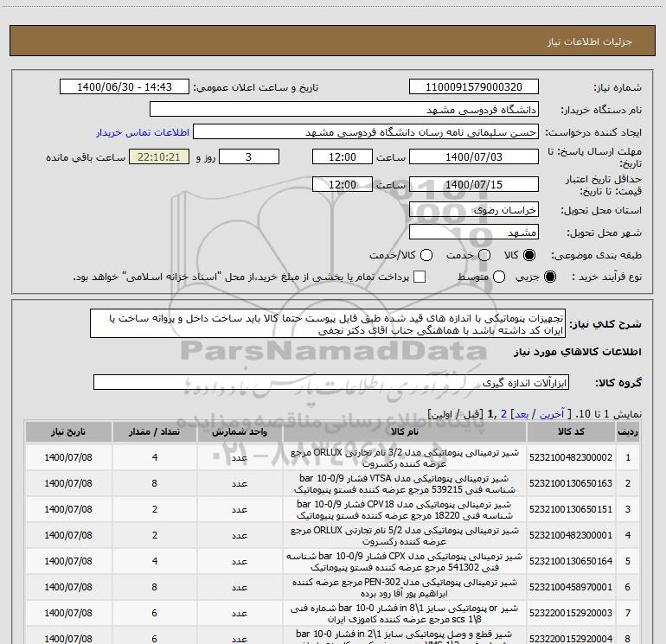Click the PEN-302 valve item name
This screenshot has height=644, width=666.
tap(405, 587)
